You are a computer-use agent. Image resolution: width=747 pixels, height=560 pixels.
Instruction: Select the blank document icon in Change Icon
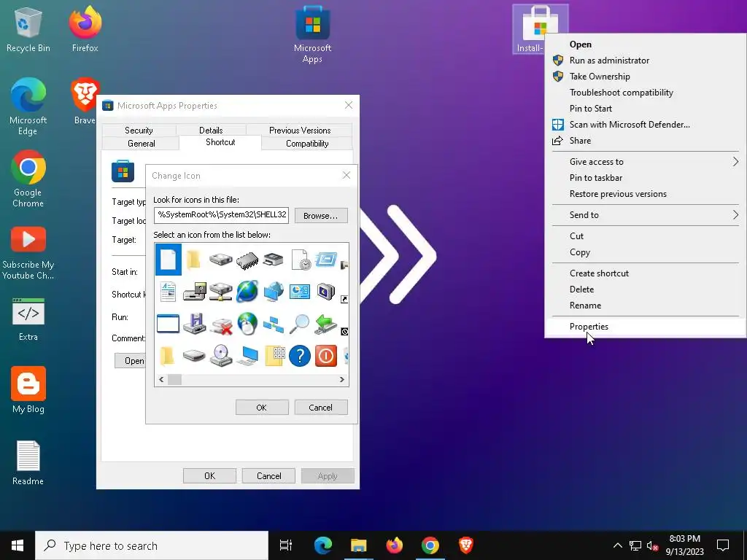tap(169, 260)
